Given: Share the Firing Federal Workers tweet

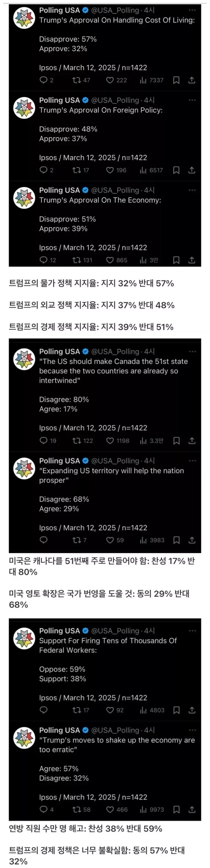Looking at the screenshot, I should tap(192, 710).
